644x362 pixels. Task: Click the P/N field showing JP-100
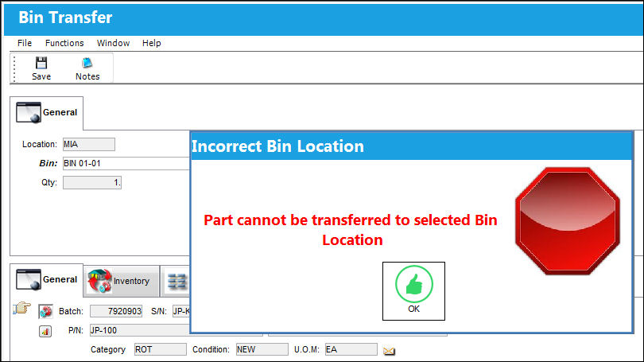140,330
